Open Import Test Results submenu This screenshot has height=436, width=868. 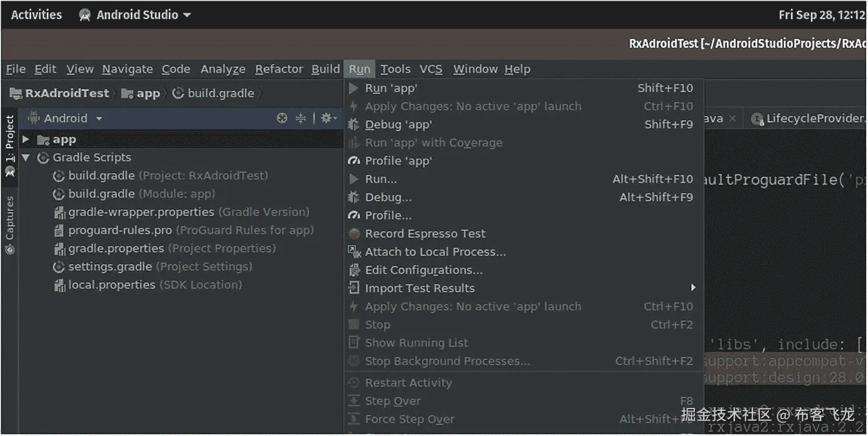[693, 288]
